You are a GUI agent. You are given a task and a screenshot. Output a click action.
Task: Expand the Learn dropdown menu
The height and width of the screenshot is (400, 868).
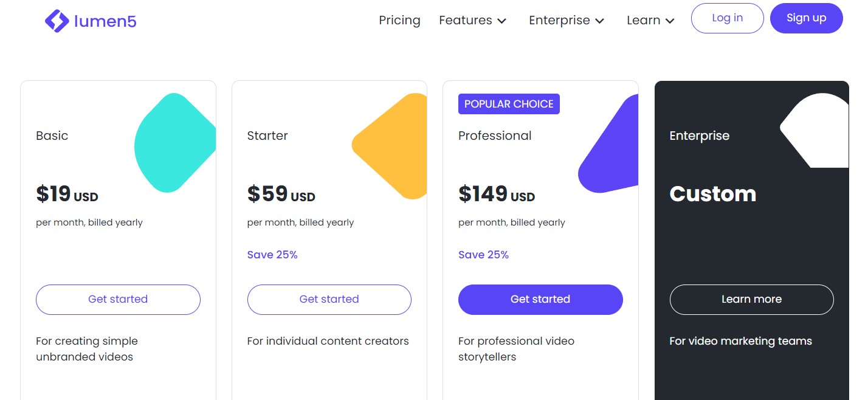coord(650,20)
